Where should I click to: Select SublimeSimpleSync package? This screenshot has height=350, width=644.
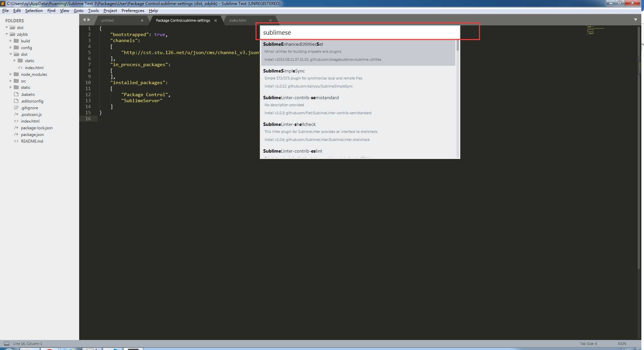[x=358, y=79]
